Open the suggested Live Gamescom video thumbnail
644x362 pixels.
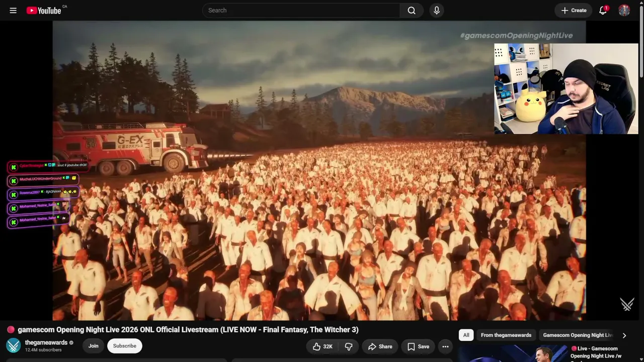513,353
